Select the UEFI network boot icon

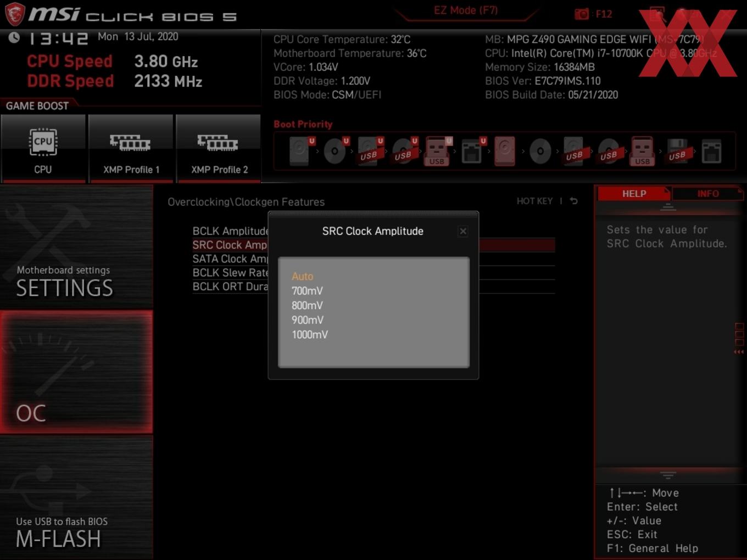click(x=472, y=151)
